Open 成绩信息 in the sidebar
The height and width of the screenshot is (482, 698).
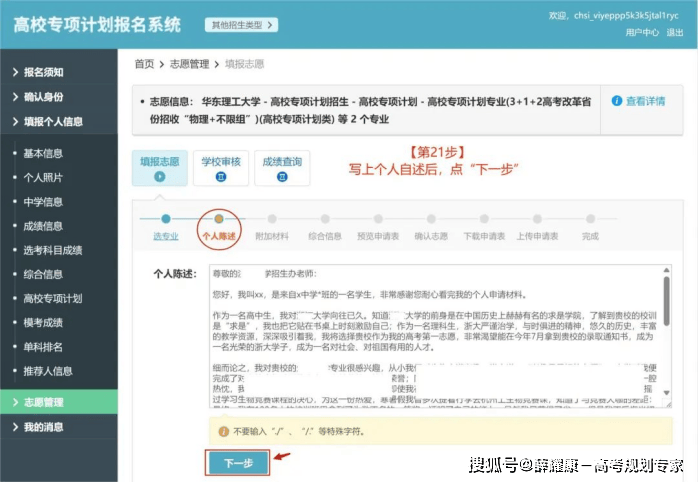click(x=43, y=226)
